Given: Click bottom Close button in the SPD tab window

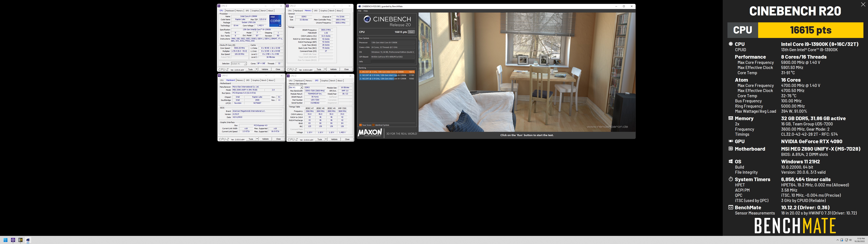Looking at the screenshot, I should [347, 139].
